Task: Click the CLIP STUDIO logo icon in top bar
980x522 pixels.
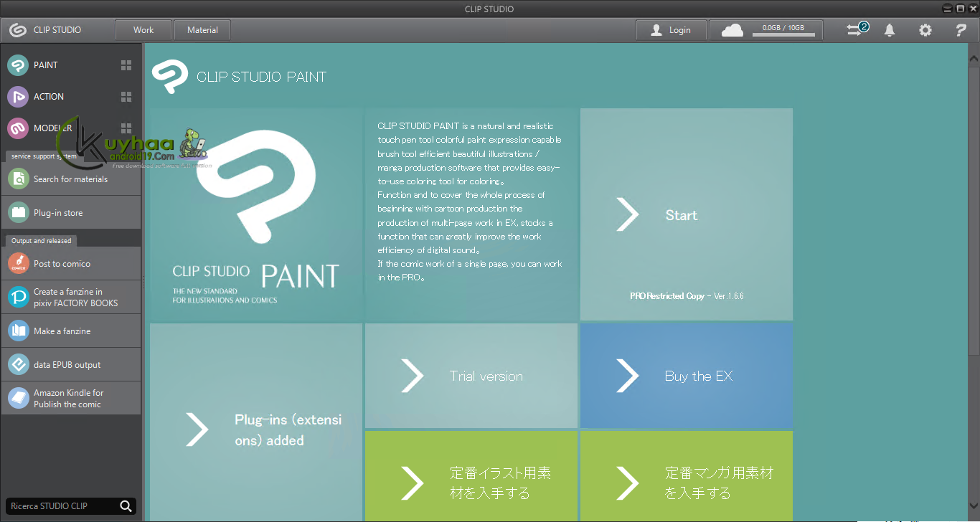Action: click(18, 30)
